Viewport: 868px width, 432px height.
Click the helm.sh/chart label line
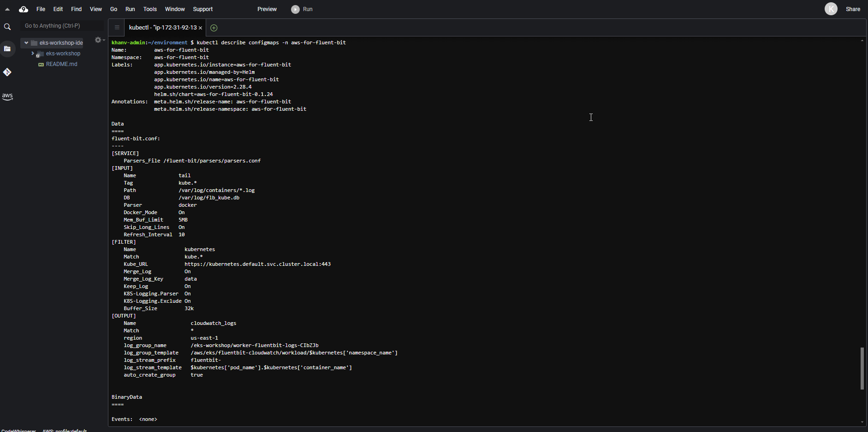coord(214,94)
